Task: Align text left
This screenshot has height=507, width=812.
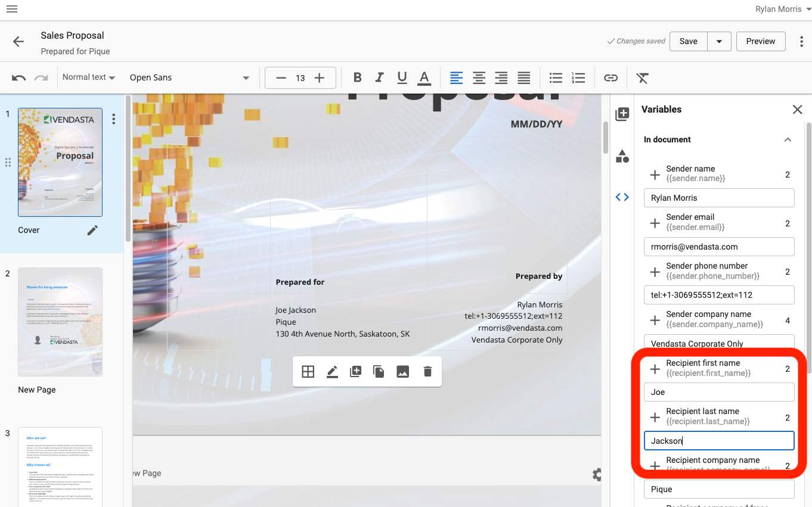Action: pyautogui.click(x=456, y=77)
